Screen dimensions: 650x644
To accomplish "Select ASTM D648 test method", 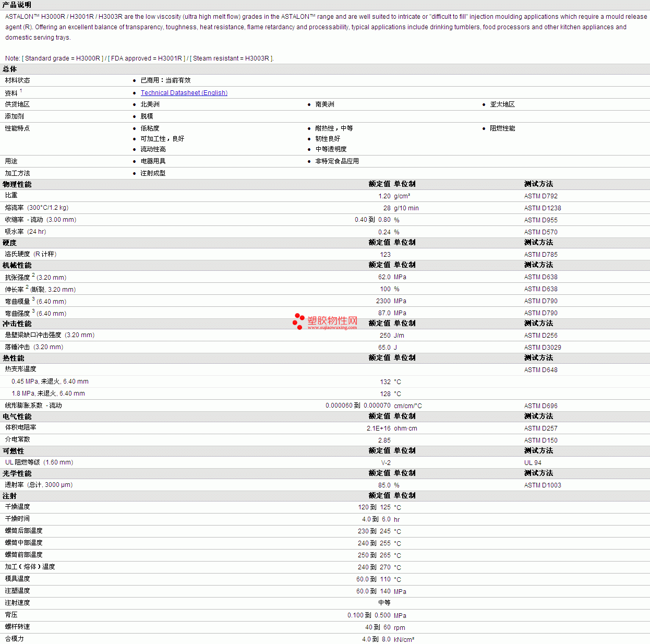I will 541,370.
